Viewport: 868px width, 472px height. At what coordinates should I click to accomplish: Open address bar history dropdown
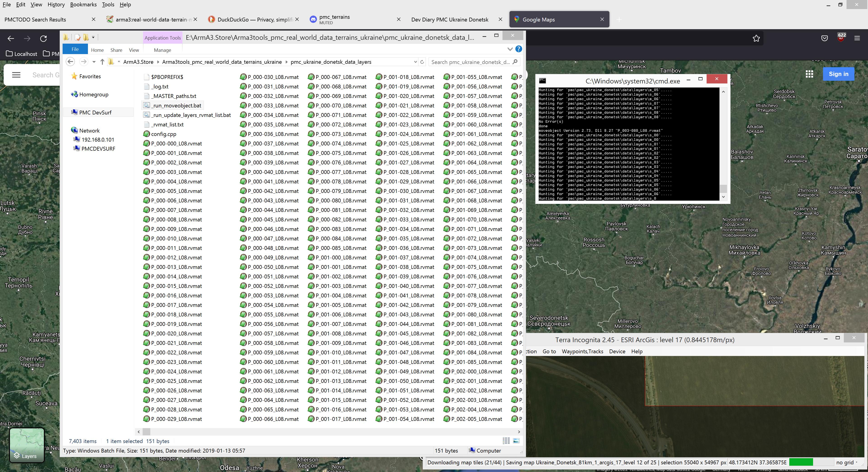[x=415, y=62]
